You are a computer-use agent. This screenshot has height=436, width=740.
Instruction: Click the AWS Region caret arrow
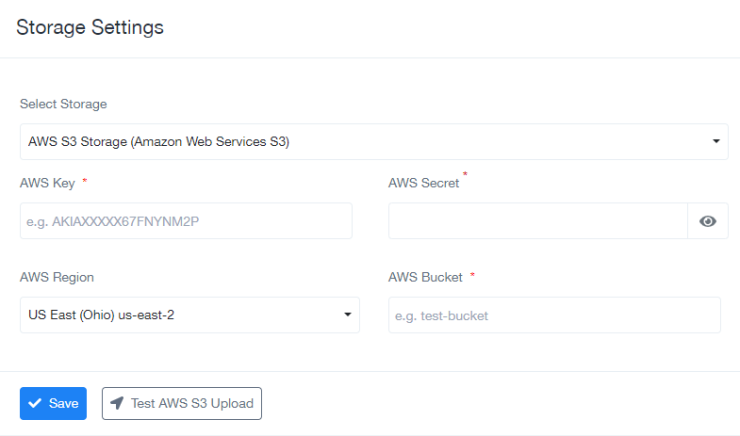click(347, 315)
